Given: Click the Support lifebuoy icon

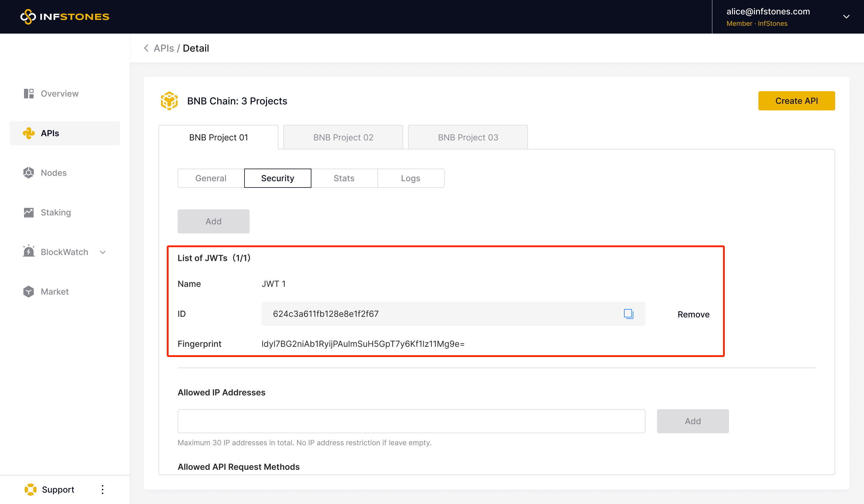Looking at the screenshot, I should click(31, 490).
